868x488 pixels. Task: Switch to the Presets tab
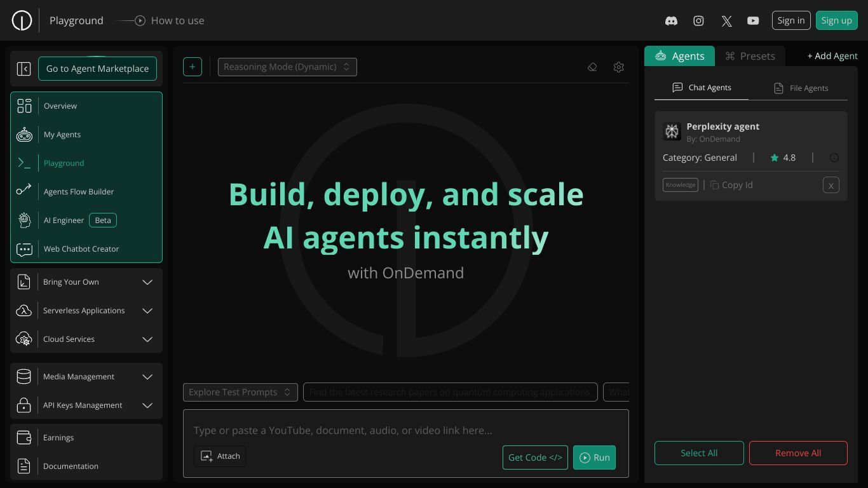tap(750, 56)
